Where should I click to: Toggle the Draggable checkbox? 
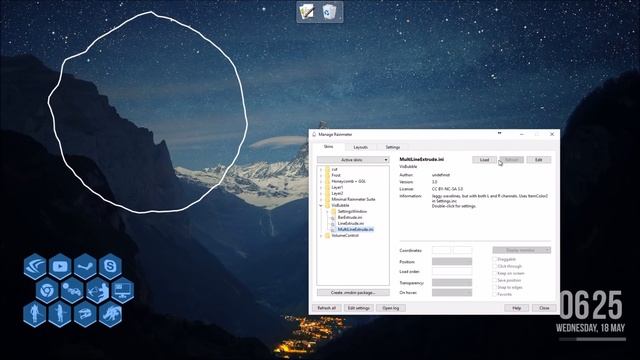coord(495,259)
